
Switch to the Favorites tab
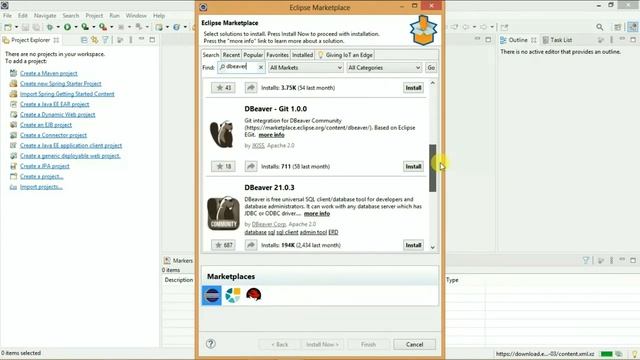[x=277, y=55]
